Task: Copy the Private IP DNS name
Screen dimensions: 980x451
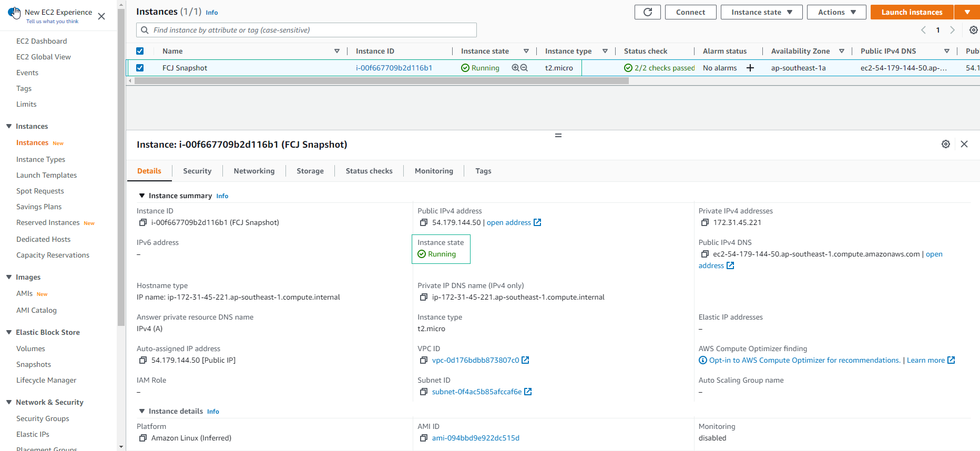Action: click(x=423, y=297)
